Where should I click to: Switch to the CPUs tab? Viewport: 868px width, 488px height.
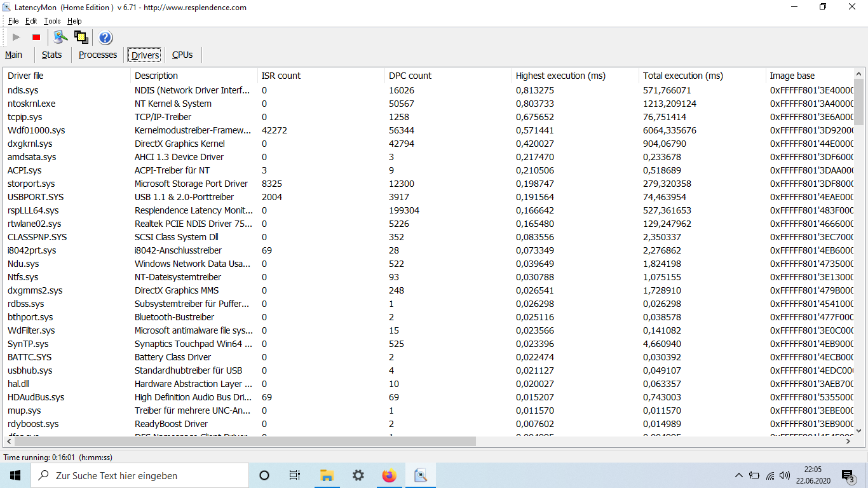[x=182, y=55]
